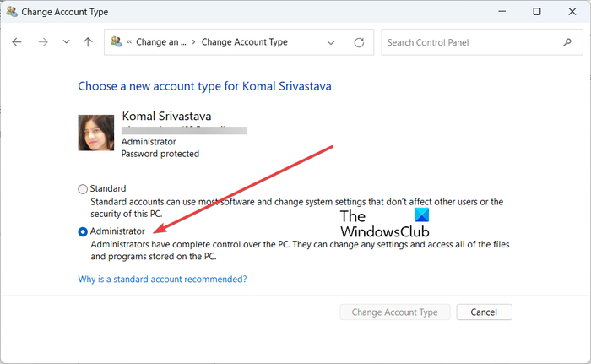
Task: Select the Administrator account radio button
Action: (x=83, y=231)
